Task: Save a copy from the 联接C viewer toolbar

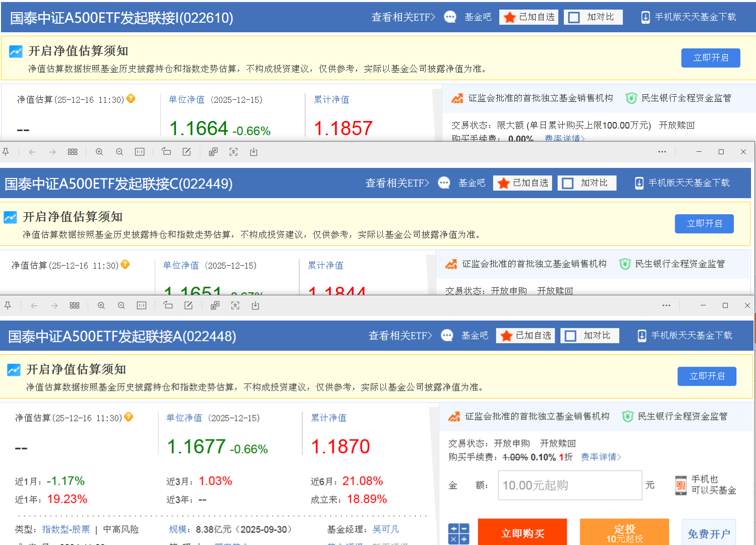Action: [x=254, y=152]
